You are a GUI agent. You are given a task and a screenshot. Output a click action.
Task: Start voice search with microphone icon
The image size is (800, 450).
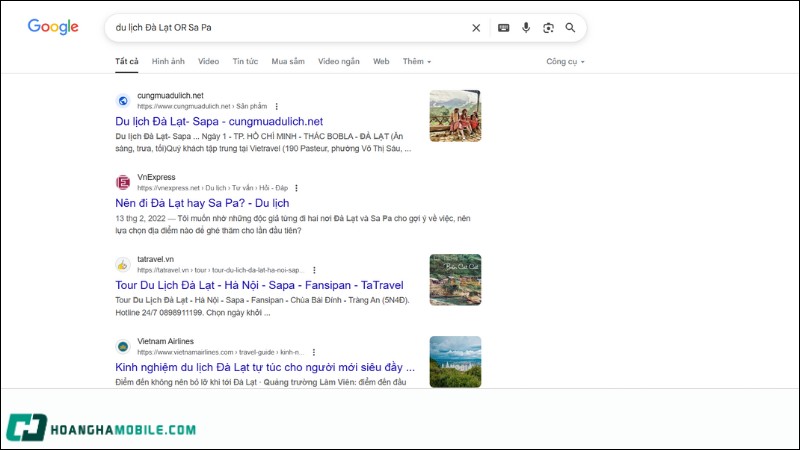click(526, 28)
